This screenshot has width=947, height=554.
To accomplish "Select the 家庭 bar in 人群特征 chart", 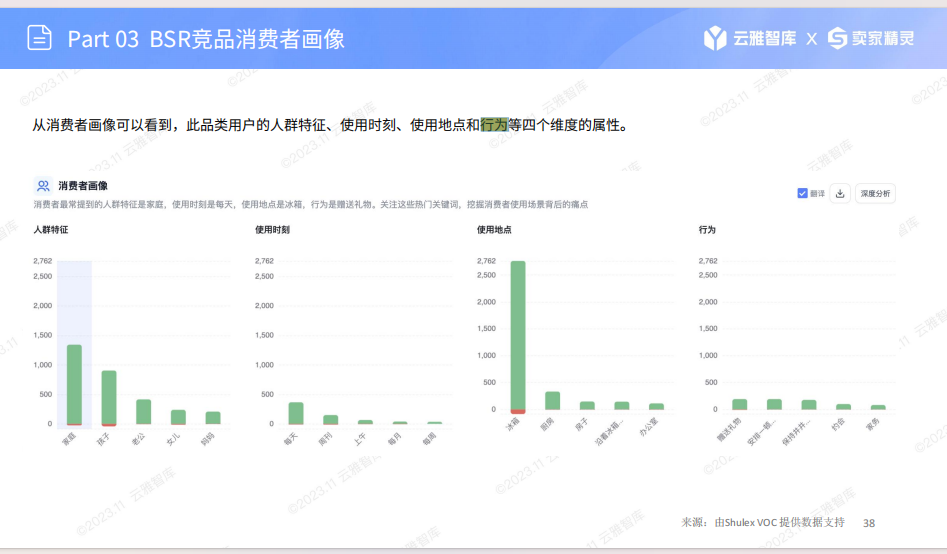I will [74, 385].
